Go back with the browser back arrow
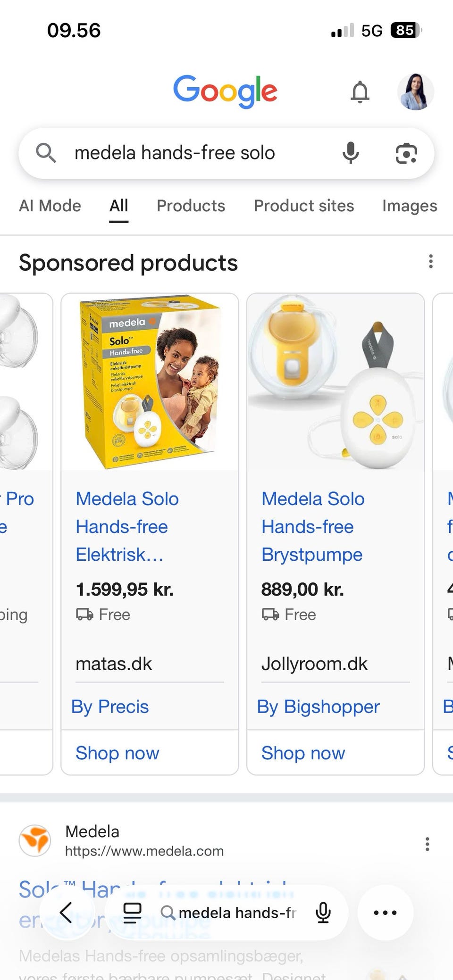 (66, 913)
